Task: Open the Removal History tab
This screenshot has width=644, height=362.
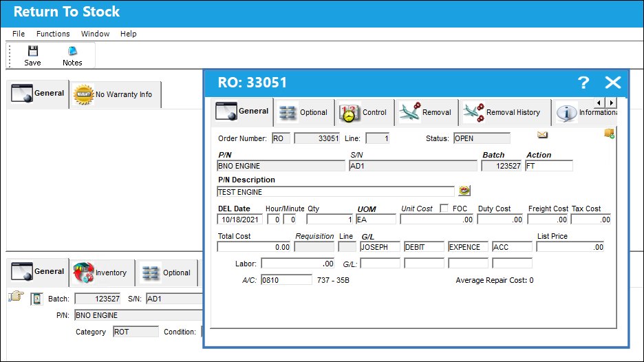Action: point(505,112)
